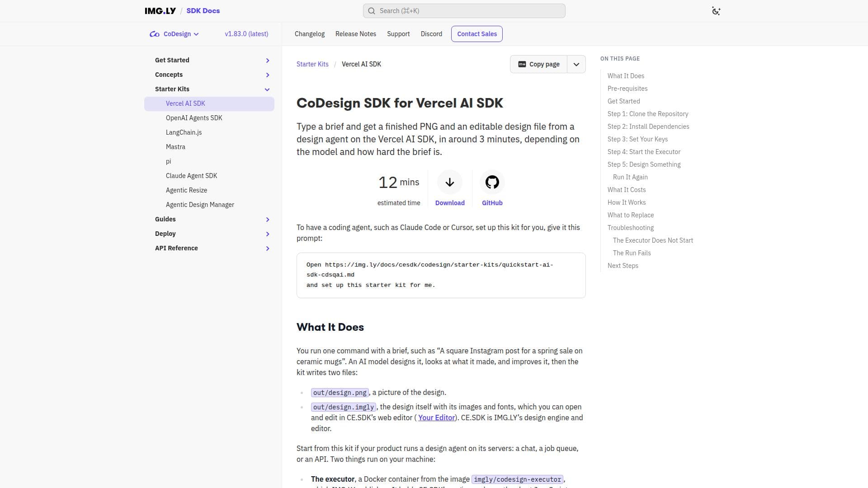Open the Copy page options dropdown arrow

pos(576,64)
